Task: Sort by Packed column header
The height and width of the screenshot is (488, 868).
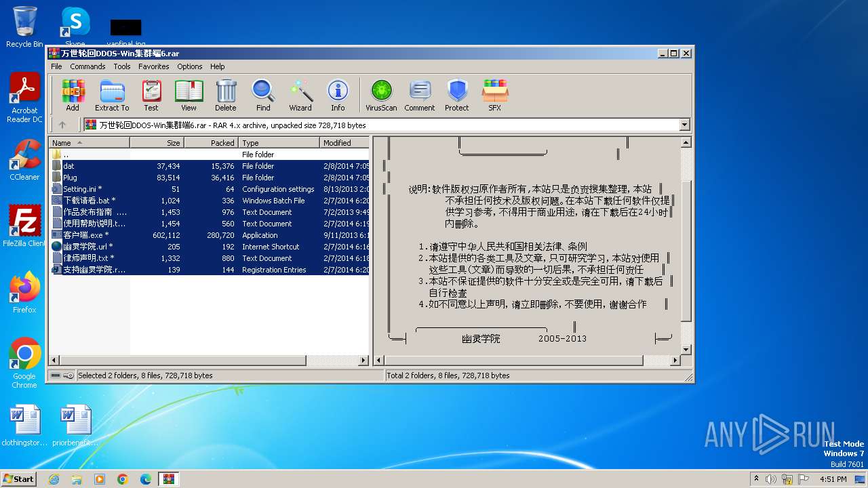Action: pyautogui.click(x=211, y=143)
